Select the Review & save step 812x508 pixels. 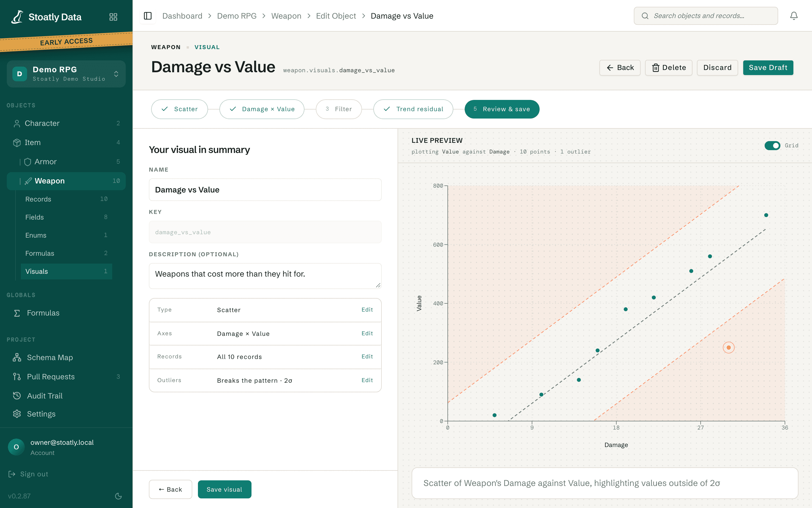502,109
